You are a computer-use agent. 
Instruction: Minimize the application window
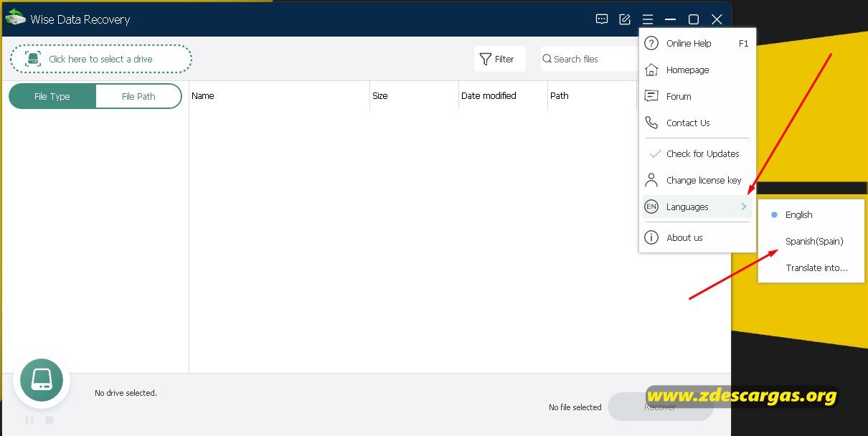click(x=671, y=19)
